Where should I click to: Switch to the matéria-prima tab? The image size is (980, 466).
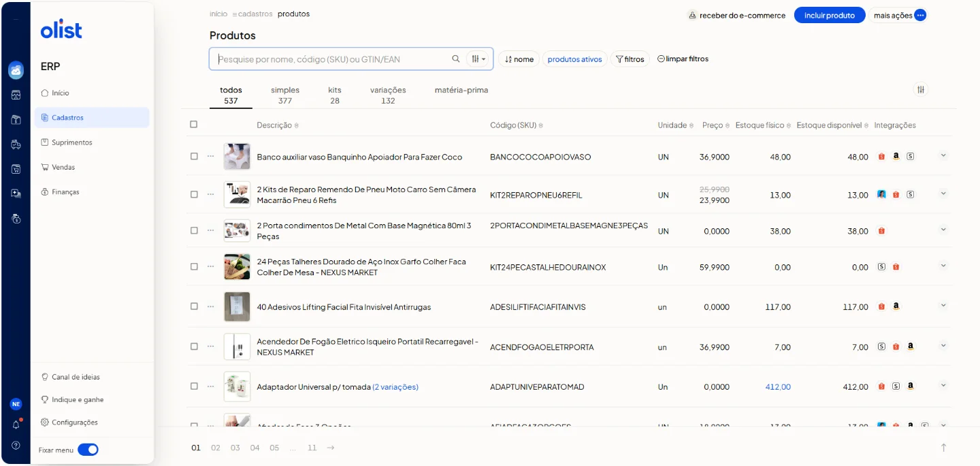pyautogui.click(x=461, y=90)
